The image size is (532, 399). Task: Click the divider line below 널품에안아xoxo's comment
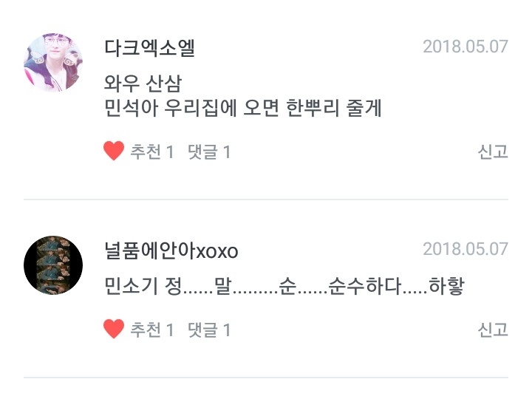(266, 378)
